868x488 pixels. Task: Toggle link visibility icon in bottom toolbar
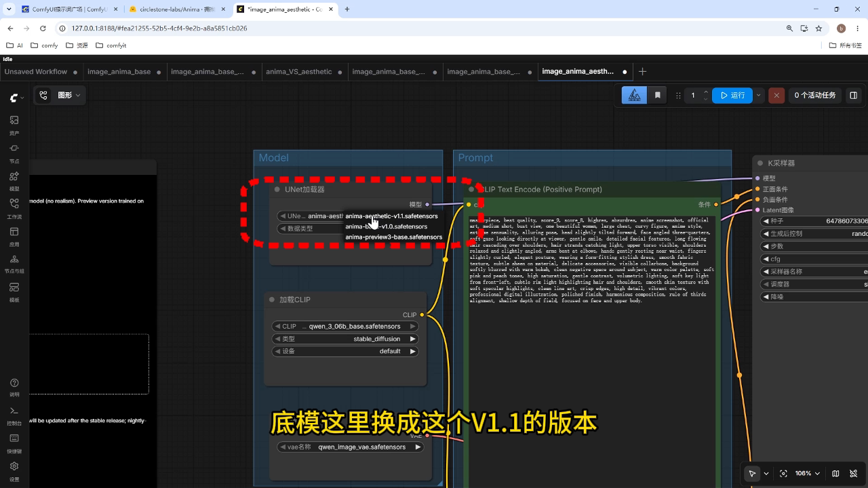[854, 474]
